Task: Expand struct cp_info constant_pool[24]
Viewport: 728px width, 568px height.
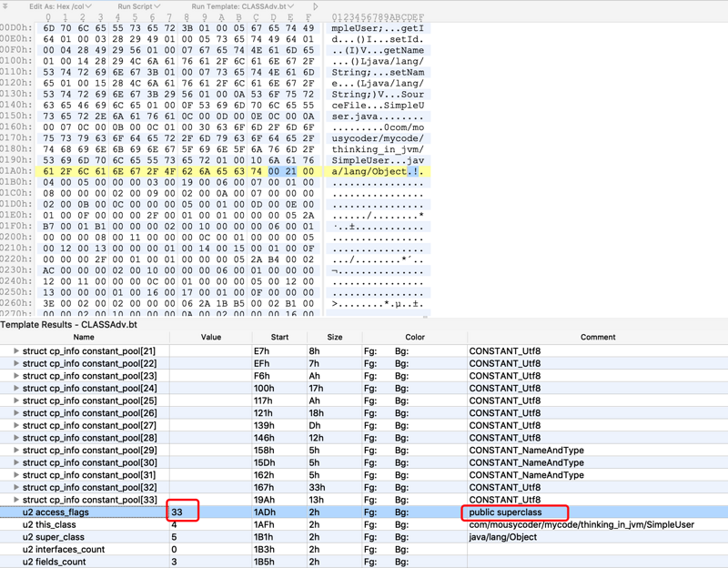Action: click(16, 389)
